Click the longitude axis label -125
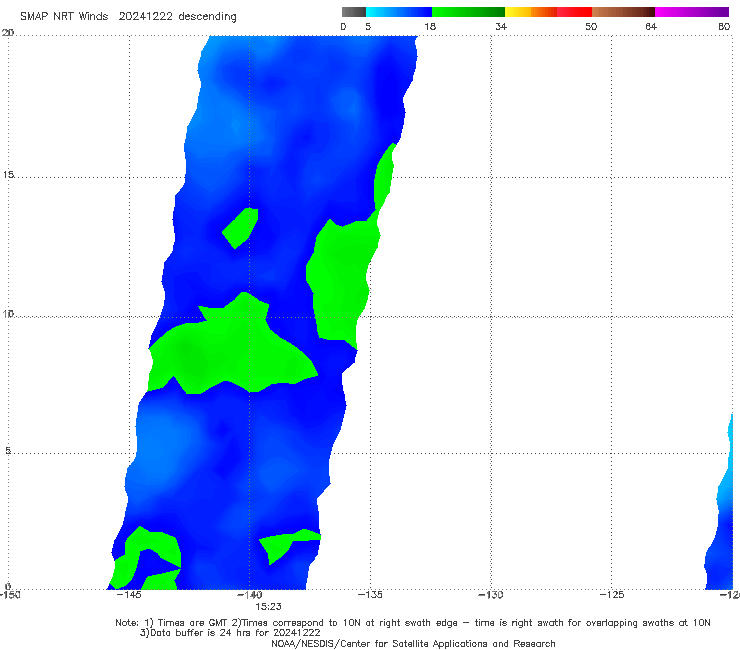This screenshot has height=650, width=740. pyautogui.click(x=612, y=595)
